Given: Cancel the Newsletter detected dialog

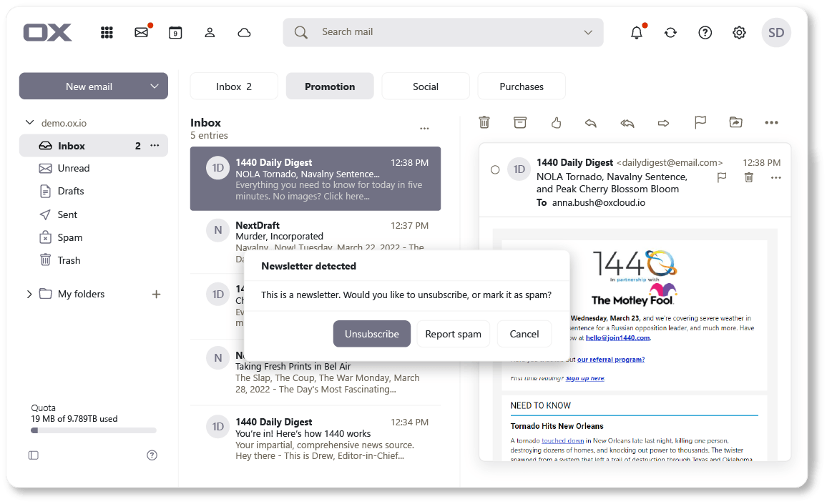Looking at the screenshot, I should click(x=524, y=334).
